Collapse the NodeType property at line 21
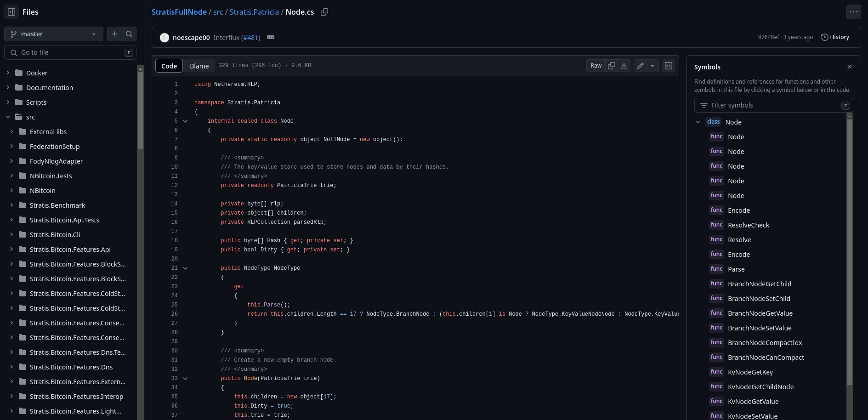Screen dimensions: 868x420 (185, 268)
